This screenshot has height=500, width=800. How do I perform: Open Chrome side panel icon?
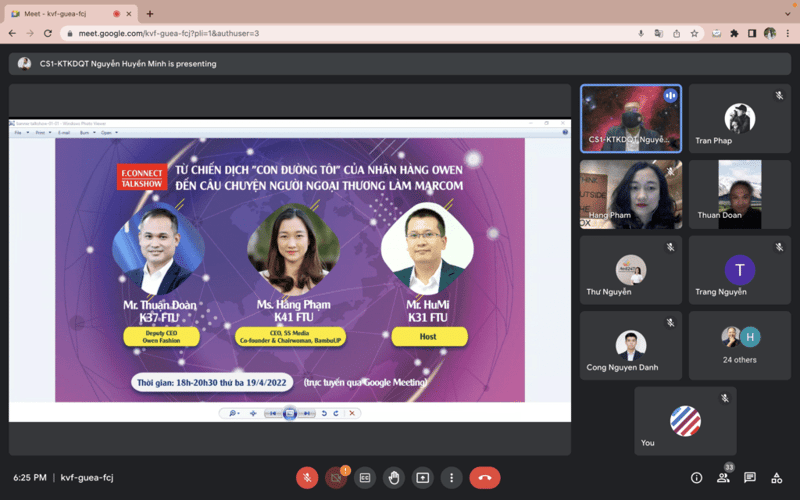752,33
